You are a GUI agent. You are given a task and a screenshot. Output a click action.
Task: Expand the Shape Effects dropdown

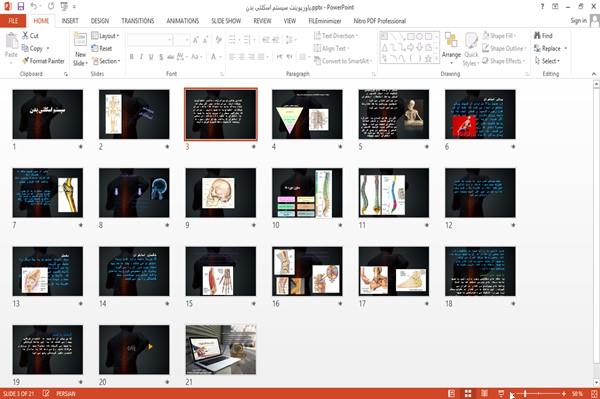point(504,61)
